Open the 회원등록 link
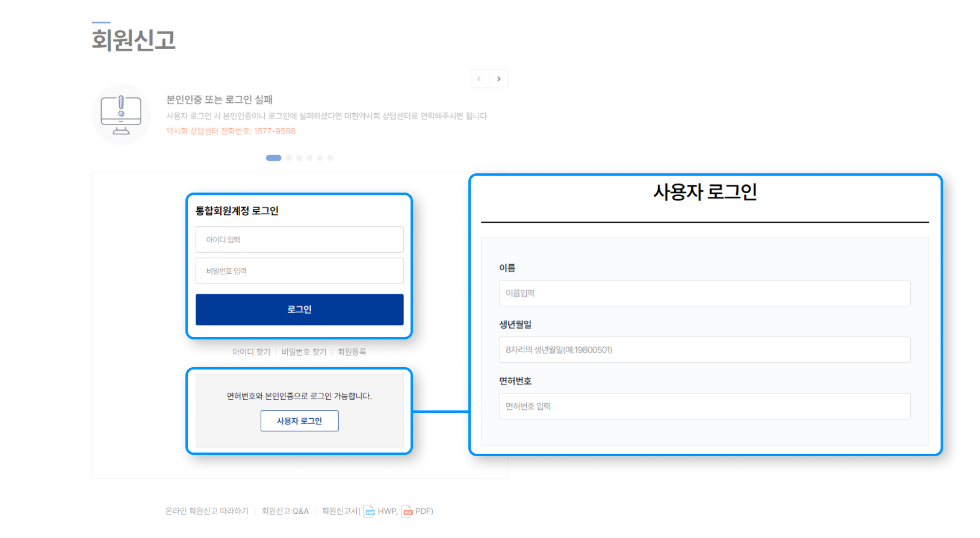 tap(352, 352)
